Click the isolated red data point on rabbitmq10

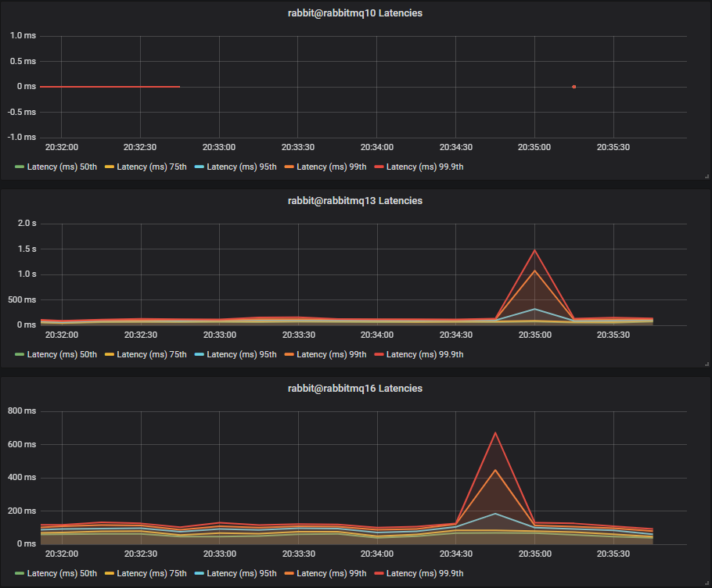pos(574,87)
